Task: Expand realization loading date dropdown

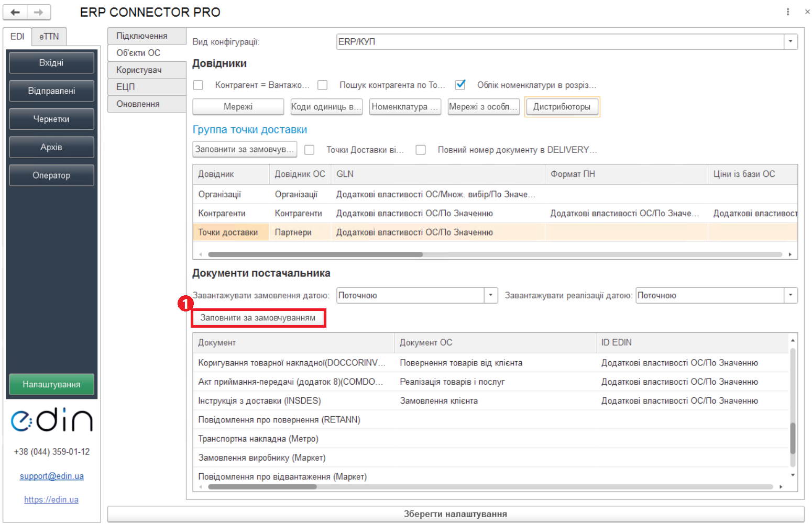Action: [x=791, y=295]
